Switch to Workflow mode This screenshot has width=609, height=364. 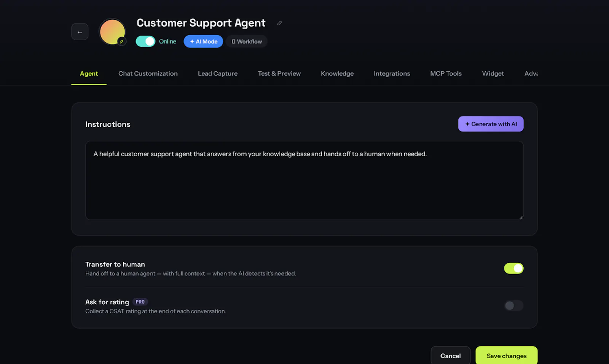point(247,41)
